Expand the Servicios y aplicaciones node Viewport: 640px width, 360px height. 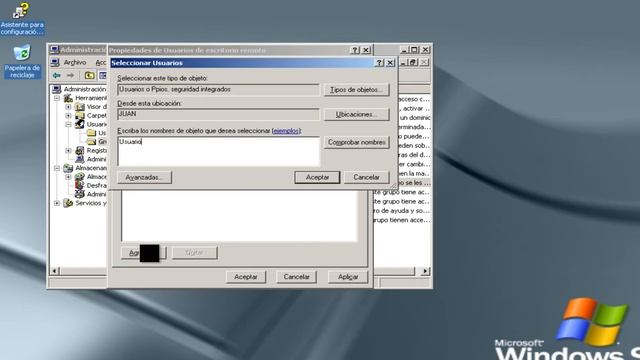(x=57, y=203)
